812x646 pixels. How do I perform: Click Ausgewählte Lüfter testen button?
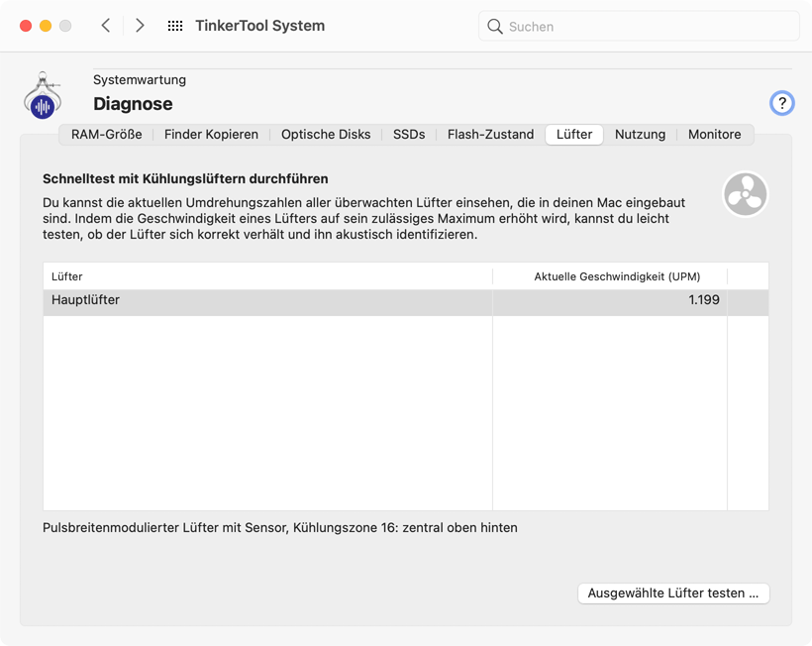(x=673, y=593)
